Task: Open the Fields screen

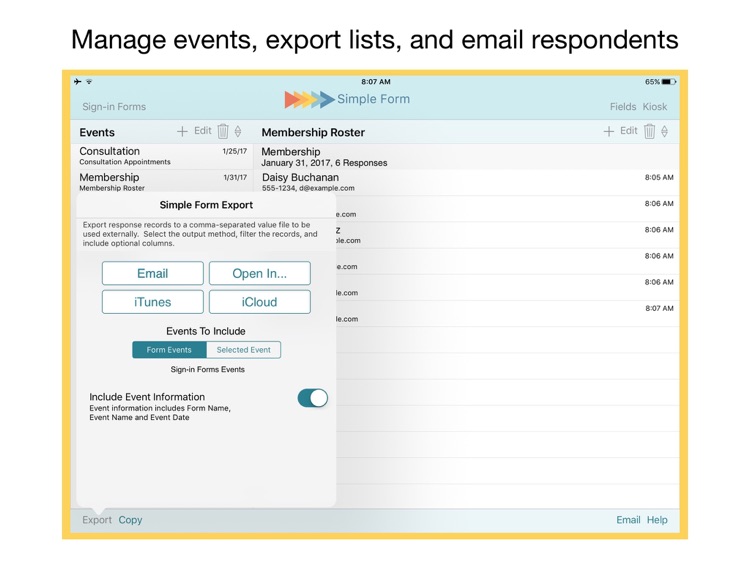Action: tap(623, 107)
